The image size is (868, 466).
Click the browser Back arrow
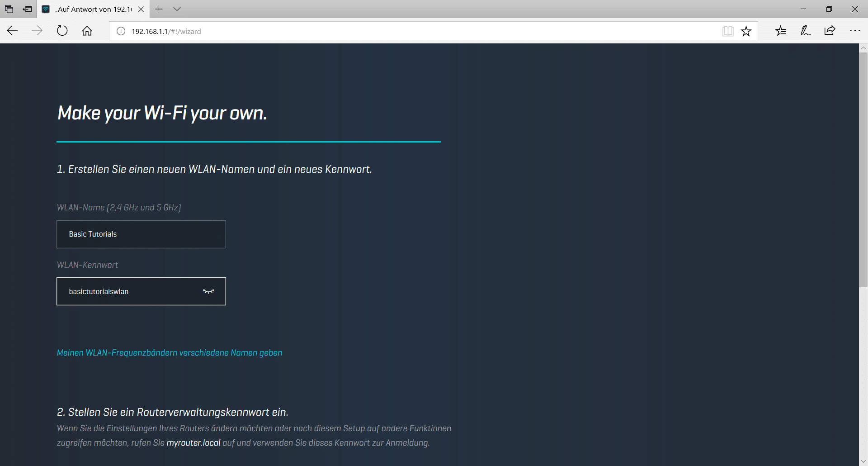point(13,31)
